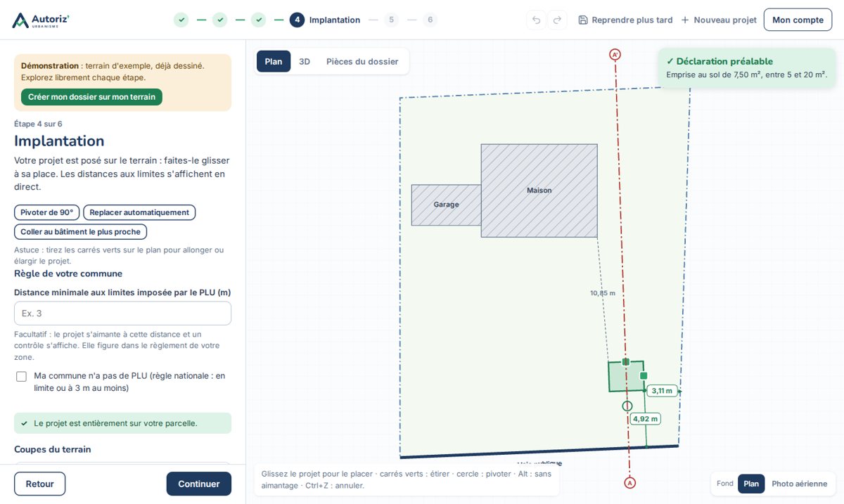This screenshot has height=504, width=844.
Task: Focus the PLU minimum distance input field
Action: click(x=122, y=314)
